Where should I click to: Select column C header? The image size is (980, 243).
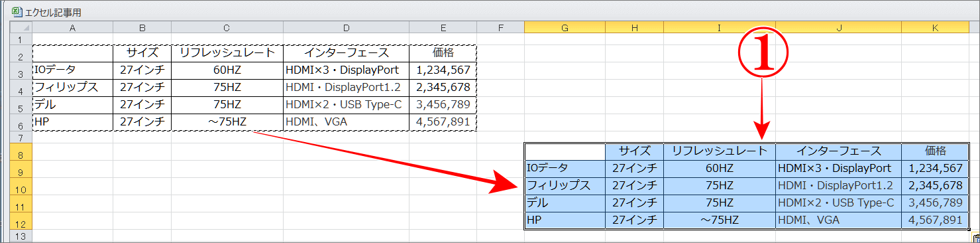[x=227, y=27]
